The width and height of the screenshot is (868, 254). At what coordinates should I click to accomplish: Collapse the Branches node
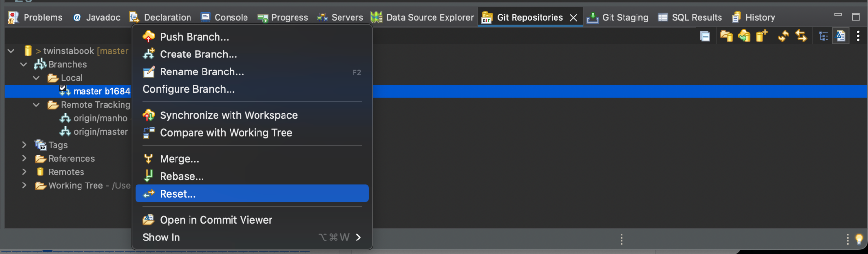coord(23,64)
